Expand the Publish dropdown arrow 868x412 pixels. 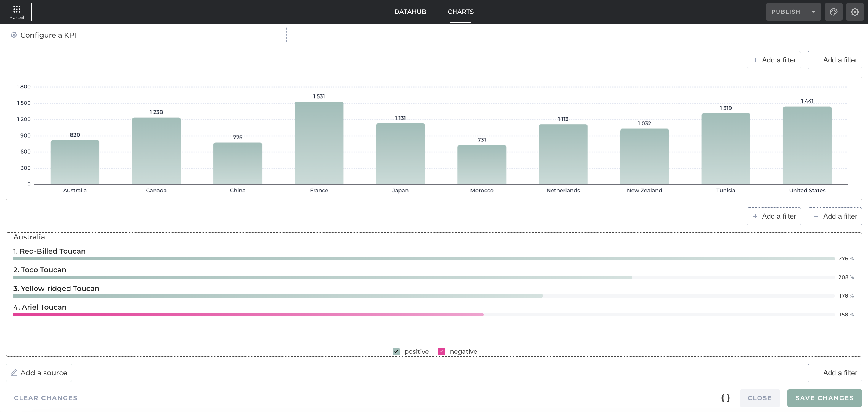[814, 12]
